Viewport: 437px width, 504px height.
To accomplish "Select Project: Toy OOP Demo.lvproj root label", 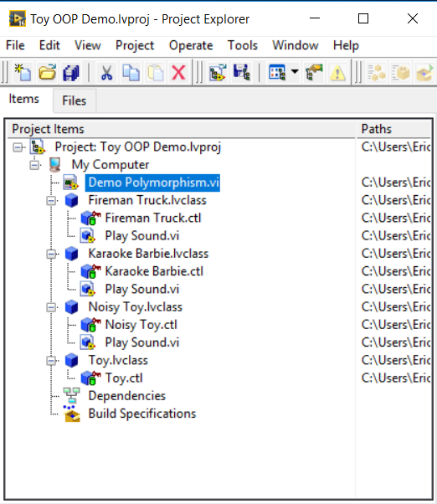I will tap(138, 147).
